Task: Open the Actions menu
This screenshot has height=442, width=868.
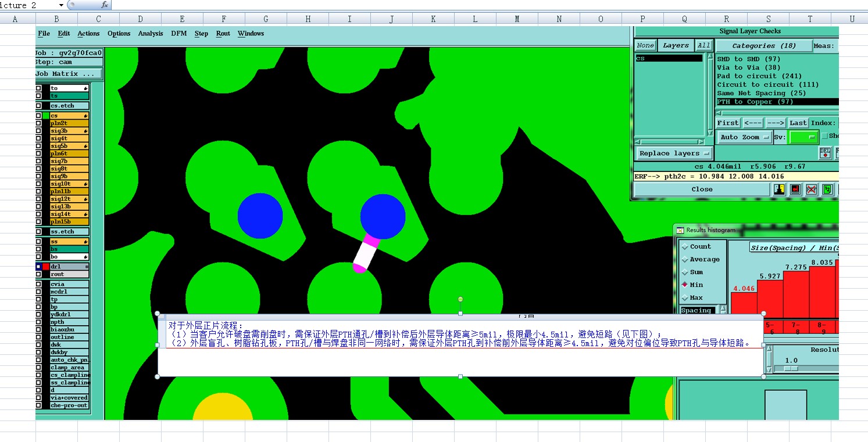Action: tap(88, 34)
